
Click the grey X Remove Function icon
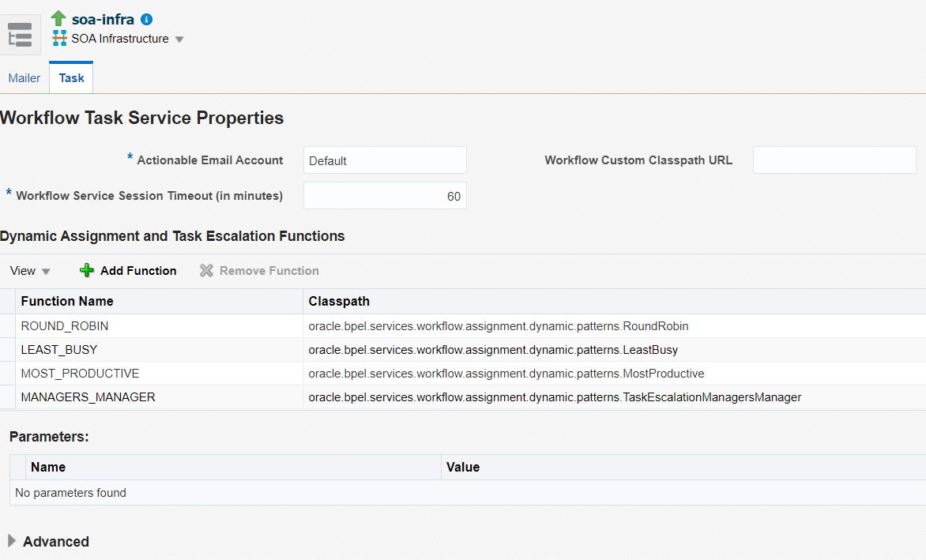pos(206,270)
